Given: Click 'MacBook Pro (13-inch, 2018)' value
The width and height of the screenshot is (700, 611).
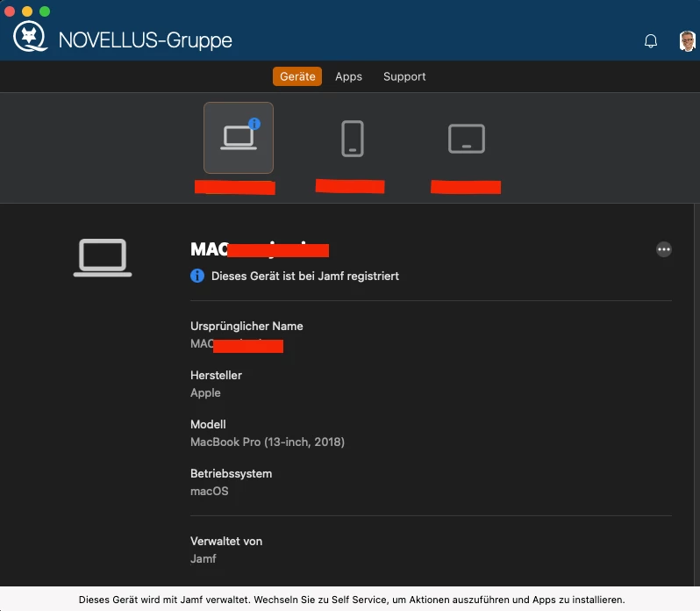Looking at the screenshot, I should (x=268, y=442).
